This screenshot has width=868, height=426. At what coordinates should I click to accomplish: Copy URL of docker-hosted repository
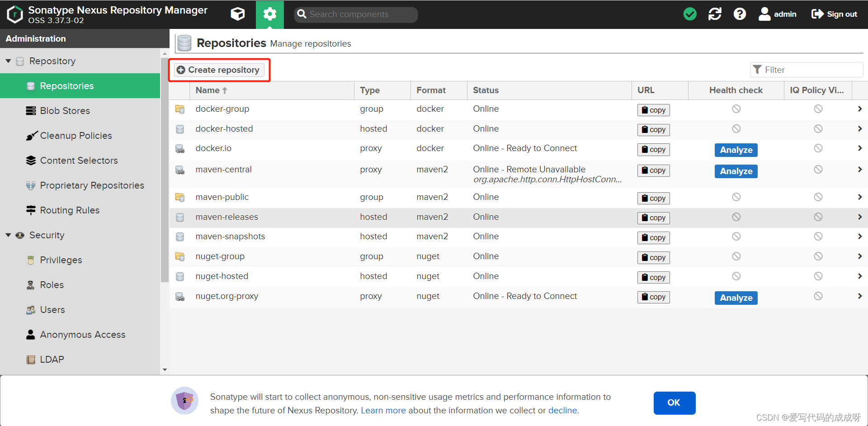coord(654,130)
